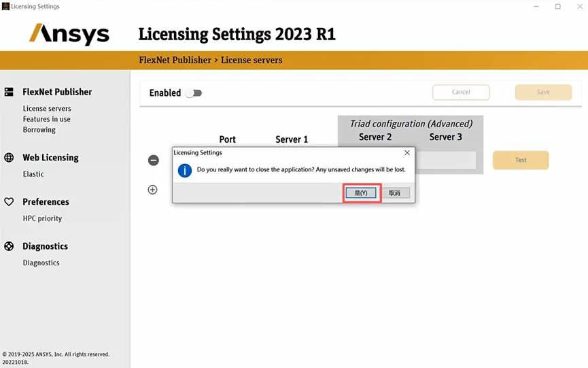This screenshot has width=588, height=368.
Task: Click Triad configuration (Advanced) label
Action: [x=411, y=124]
